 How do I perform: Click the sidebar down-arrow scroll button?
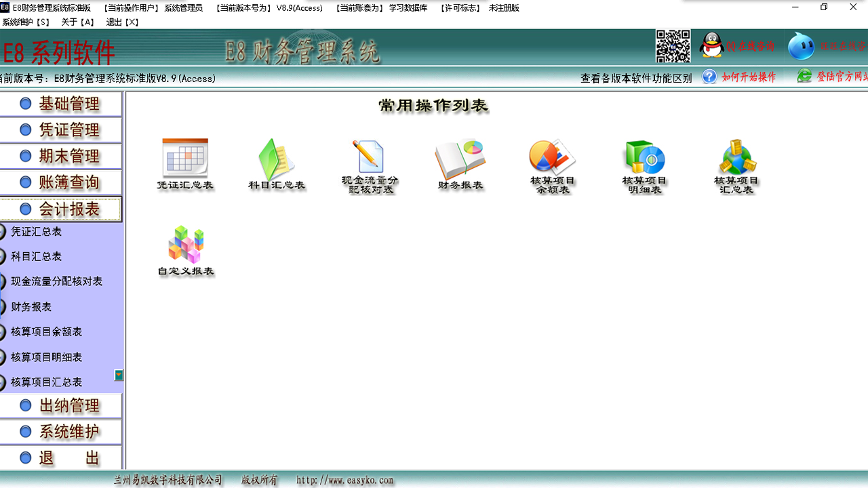click(x=119, y=373)
